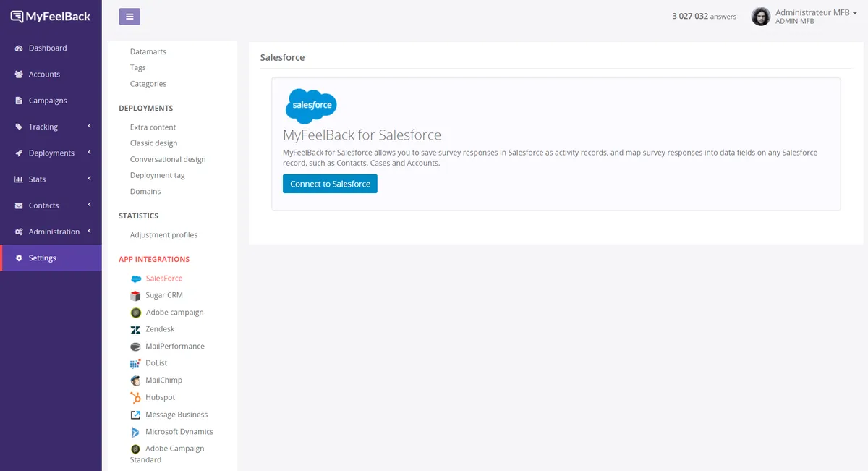Open the Categories settings link
The height and width of the screenshot is (471, 868).
[x=148, y=84]
